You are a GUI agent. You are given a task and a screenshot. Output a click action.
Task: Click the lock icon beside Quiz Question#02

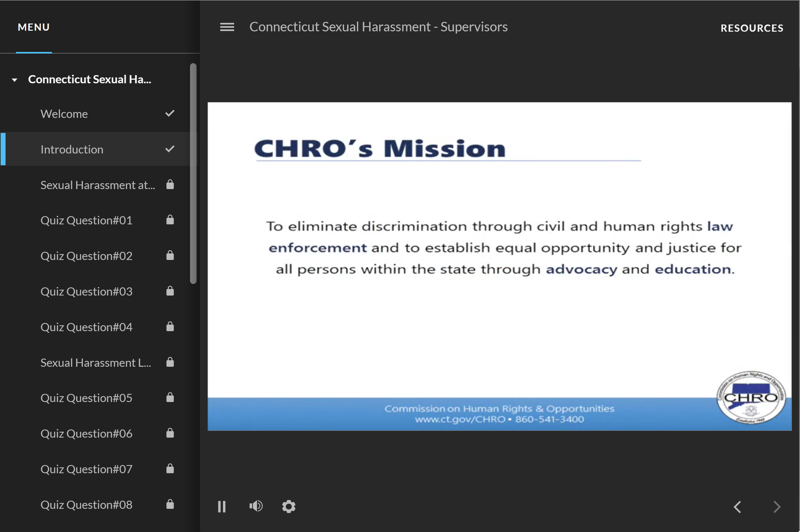coord(170,255)
